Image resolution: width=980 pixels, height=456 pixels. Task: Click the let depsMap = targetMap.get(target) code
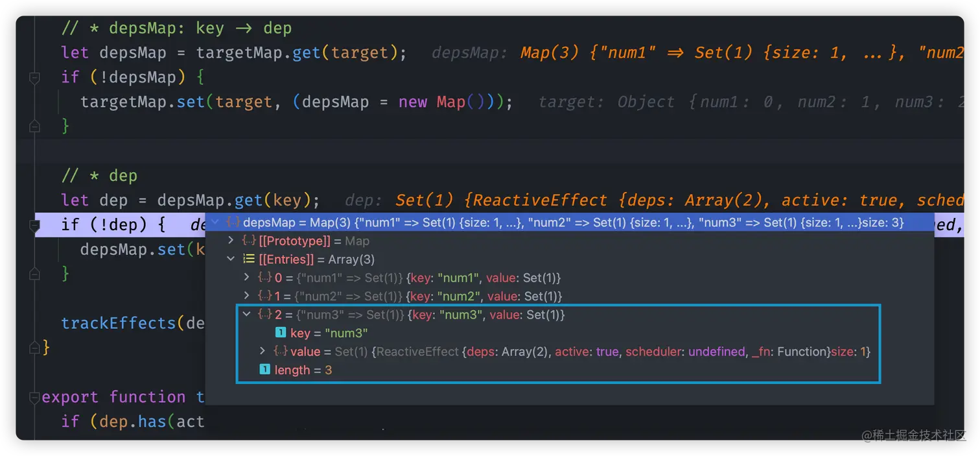(x=234, y=53)
